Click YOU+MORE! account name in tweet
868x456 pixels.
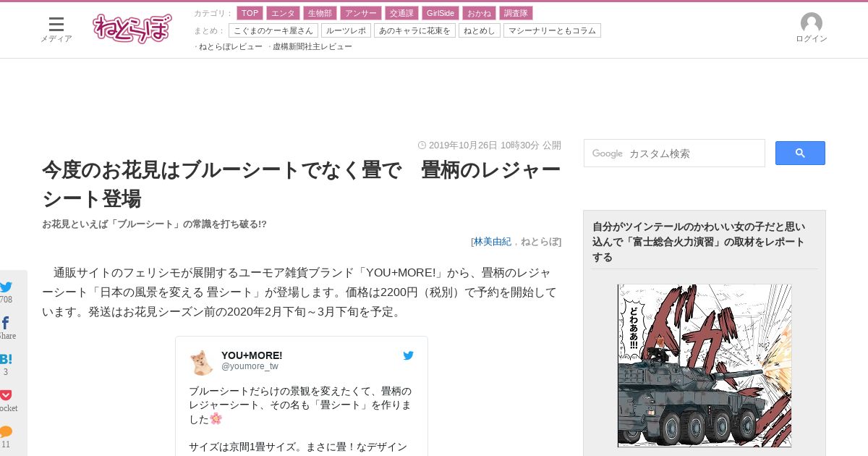(x=252, y=355)
